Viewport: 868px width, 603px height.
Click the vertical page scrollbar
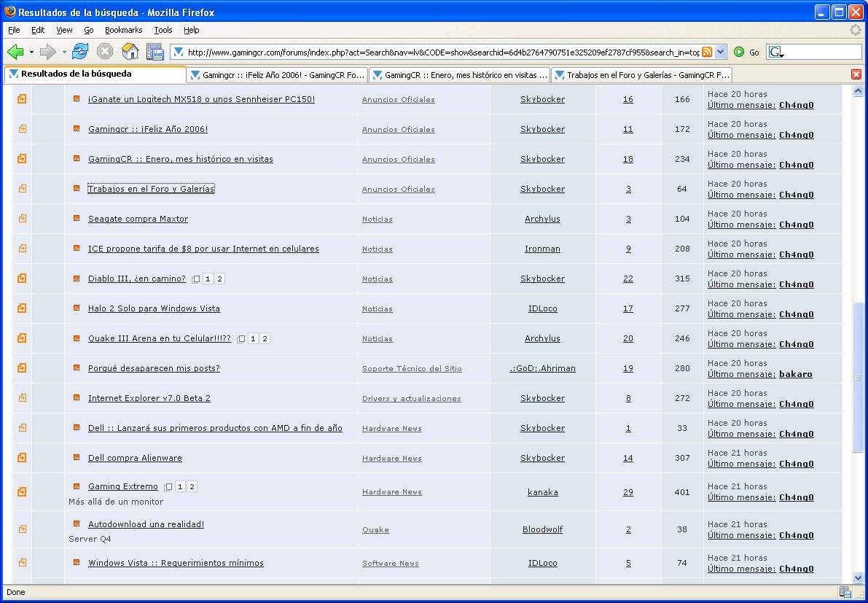click(x=858, y=379)
